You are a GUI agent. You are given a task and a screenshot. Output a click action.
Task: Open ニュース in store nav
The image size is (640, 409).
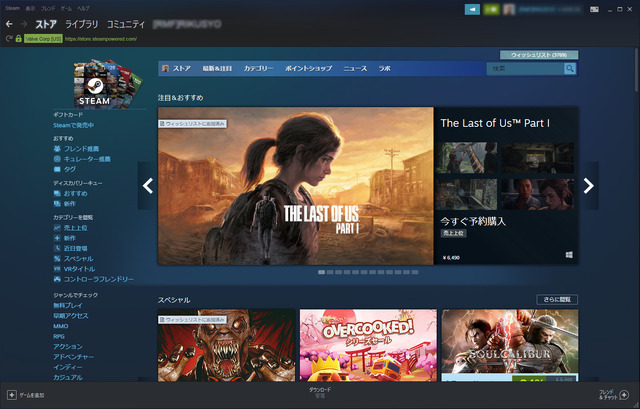pos(355,69)
